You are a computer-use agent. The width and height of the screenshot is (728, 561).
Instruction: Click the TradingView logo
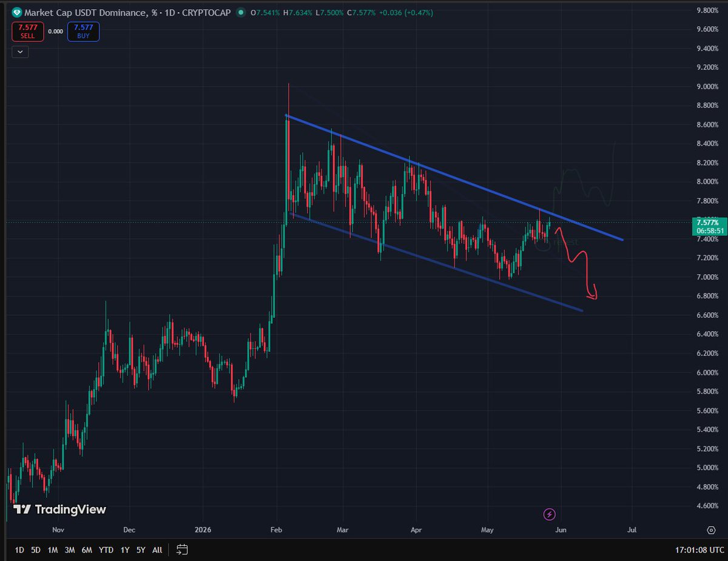coord(59,509)
